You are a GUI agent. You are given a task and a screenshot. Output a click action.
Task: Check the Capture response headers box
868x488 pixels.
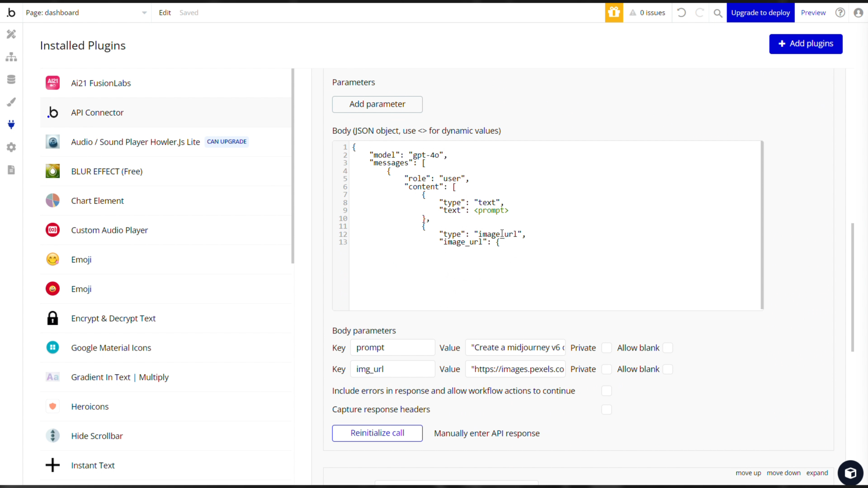(x=607, y=409)
